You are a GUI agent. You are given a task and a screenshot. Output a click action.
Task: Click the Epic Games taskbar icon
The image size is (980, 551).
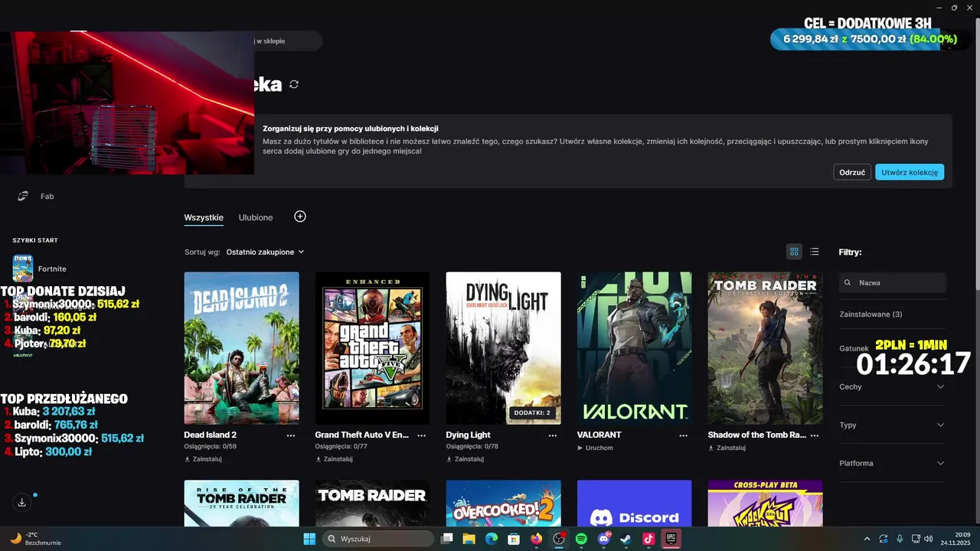(671, 539)
